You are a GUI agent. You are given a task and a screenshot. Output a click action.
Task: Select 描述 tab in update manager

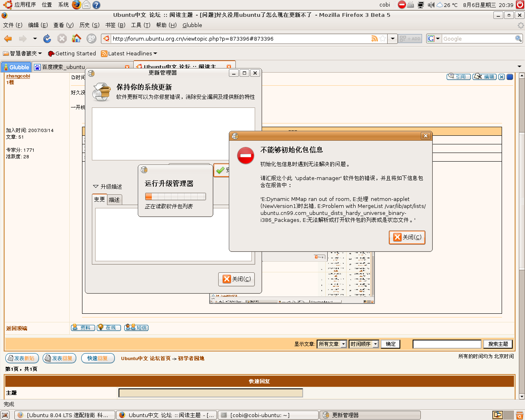pos(114,200)
